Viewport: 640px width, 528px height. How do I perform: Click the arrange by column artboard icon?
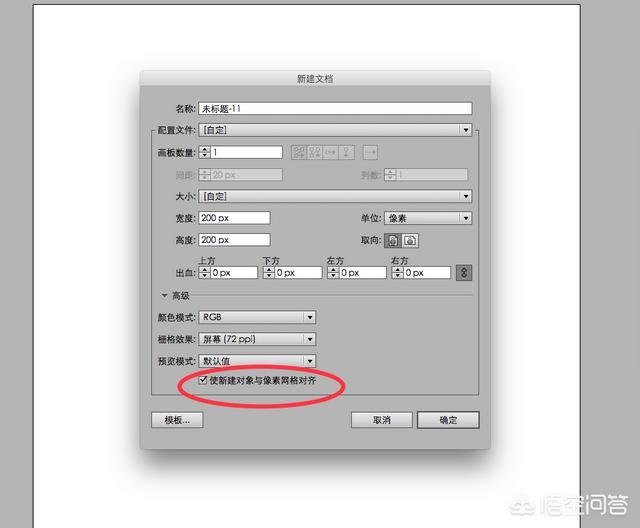coord(346,153)
